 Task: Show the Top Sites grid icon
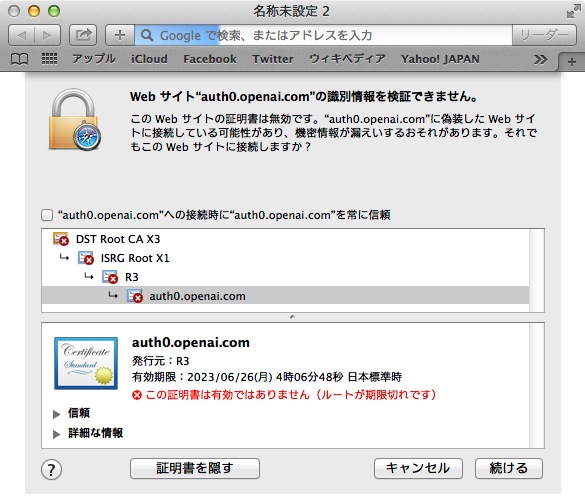click(x=49, y=59)
